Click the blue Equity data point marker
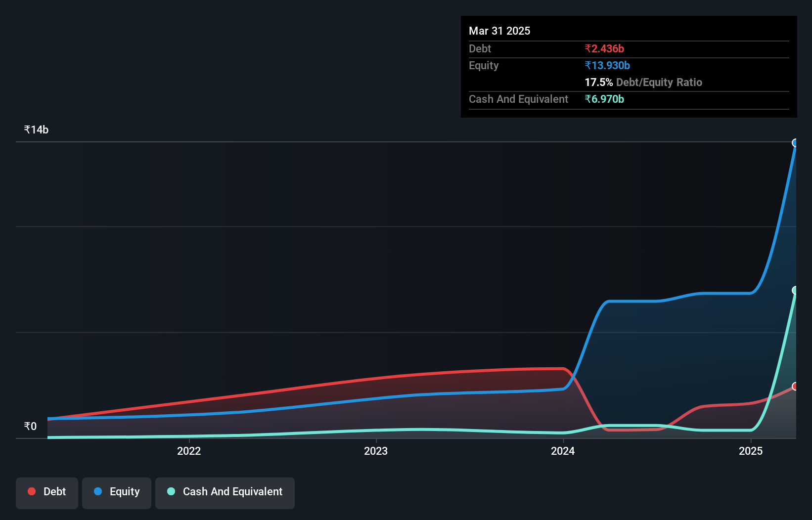This screenshot has width=812, height=520. coord(795,143)
